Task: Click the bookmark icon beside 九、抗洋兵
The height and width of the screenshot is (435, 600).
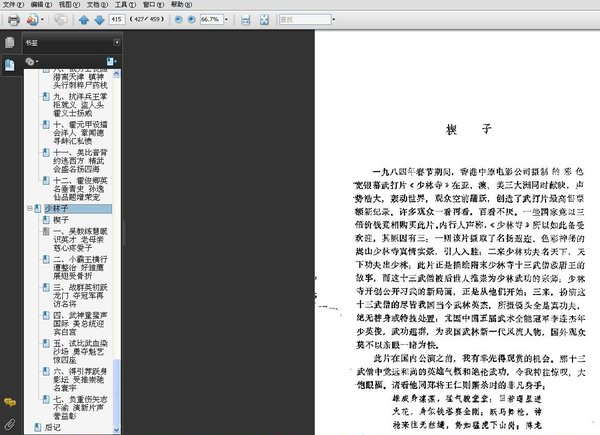Action: click(x=46, y=97)
